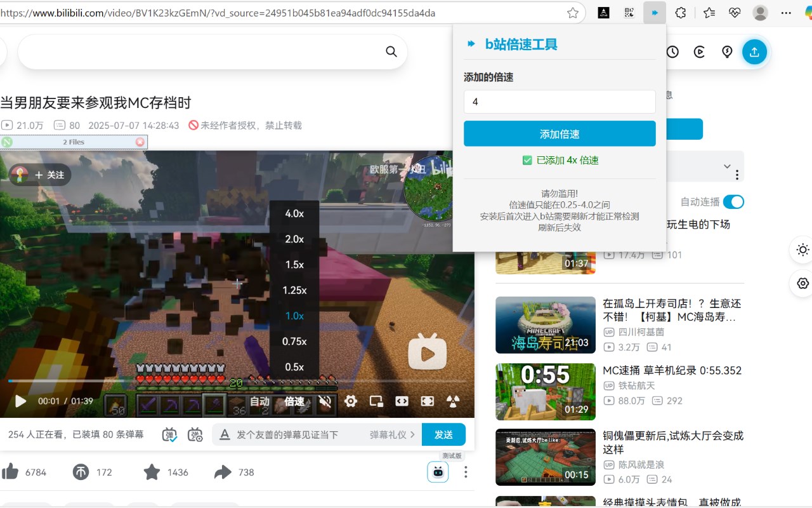Expand the collapsed panel chevron in sidebar

pyautogui.click(x=727, y=166)
